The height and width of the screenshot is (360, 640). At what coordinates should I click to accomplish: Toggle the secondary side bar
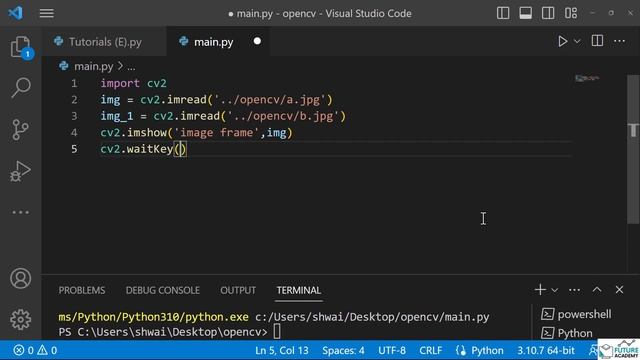click(x=548, y=13)
